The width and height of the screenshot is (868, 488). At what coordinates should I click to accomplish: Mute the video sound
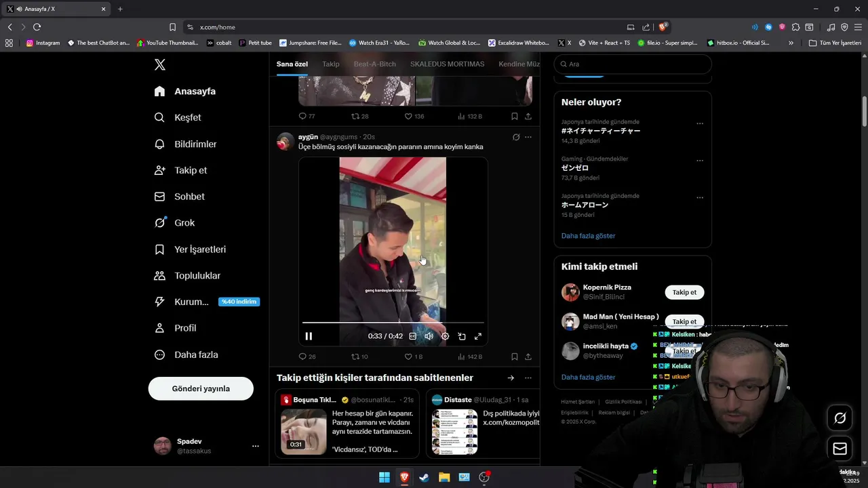429,336
